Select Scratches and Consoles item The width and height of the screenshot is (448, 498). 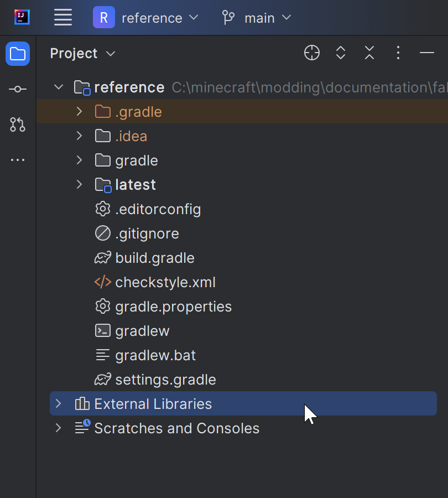(x=176, y=428)
